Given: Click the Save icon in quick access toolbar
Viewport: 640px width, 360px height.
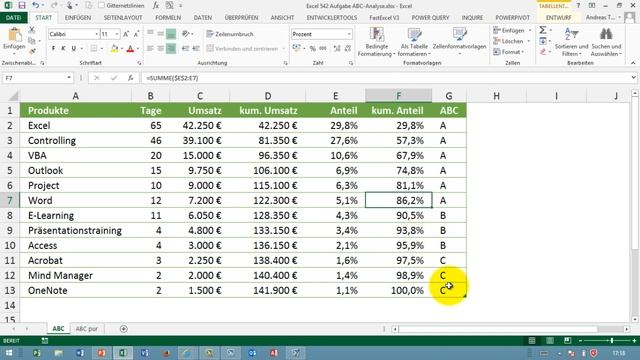Looking at the screenshot, I should tap(22, 5).
